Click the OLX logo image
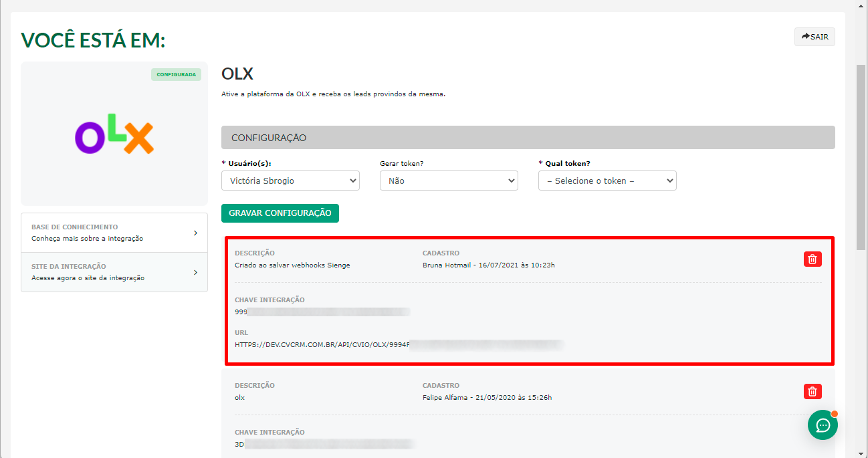This screenshot has height=458, width=868. coord(114,134)
